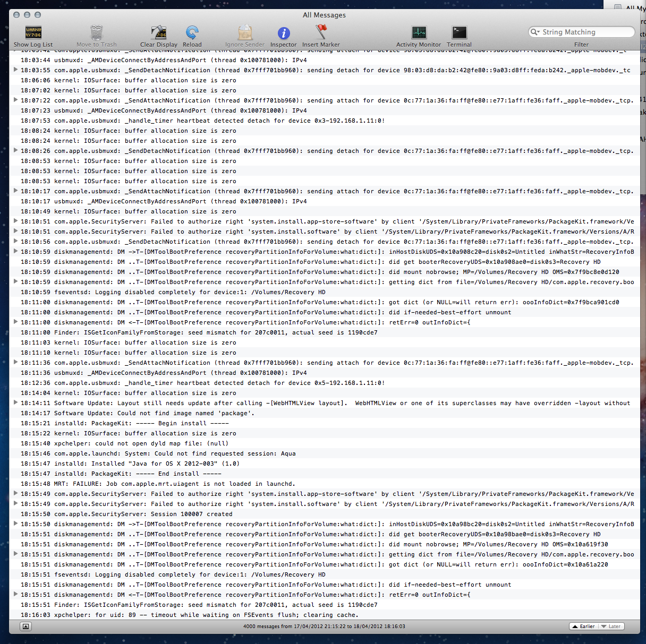
Task: Expand 18:11:00 diskmanagementd retErr=0 entry
Action: (15, 322)
